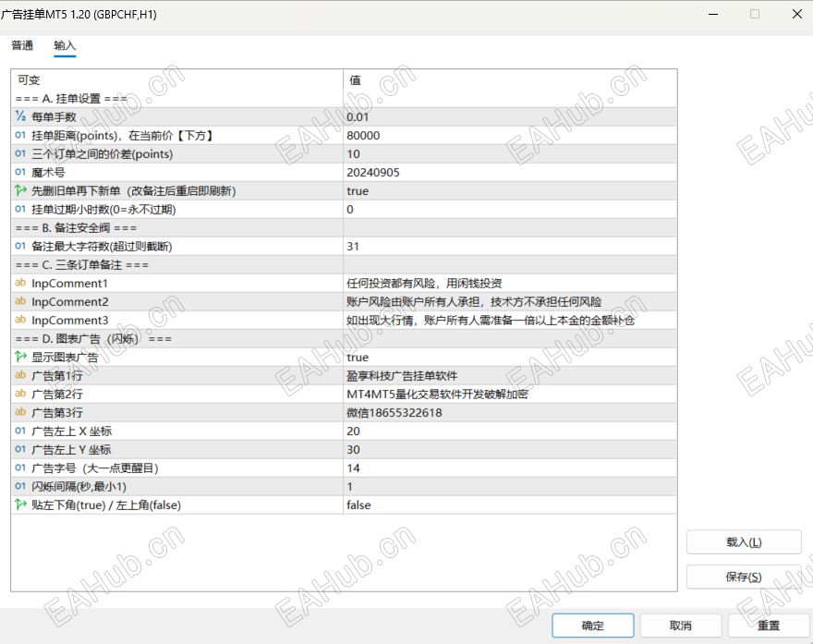This screenshot has width=813, height=644.
Task: Click the integer icon beside 备注最大字符数
Action: tap(20, 247)
